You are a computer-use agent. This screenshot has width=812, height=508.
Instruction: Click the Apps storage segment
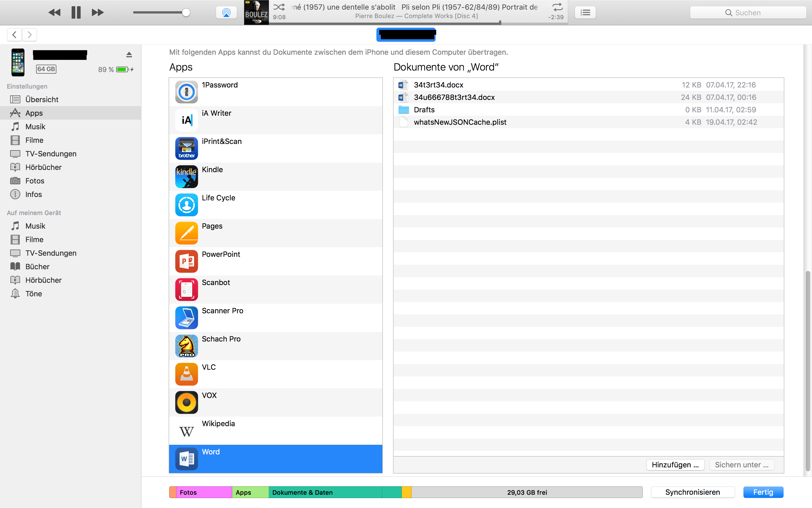pyautogui.click(x=250, y=492)
